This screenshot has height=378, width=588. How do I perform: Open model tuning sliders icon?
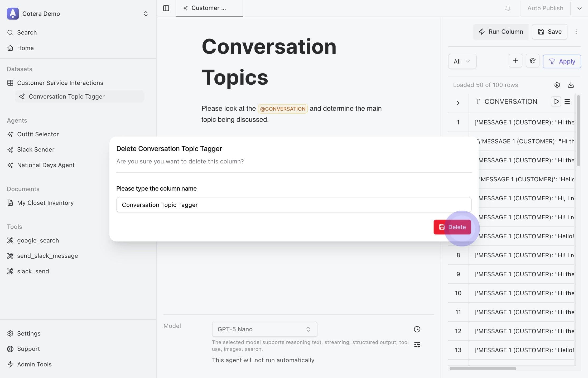click(417, 345)
